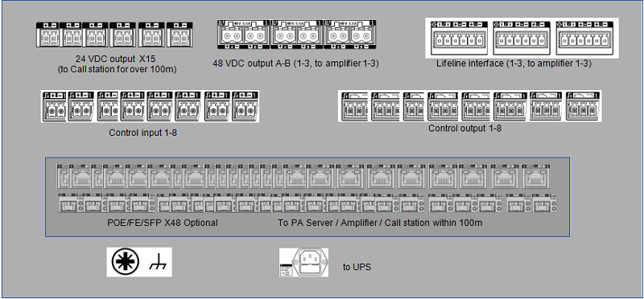Click the rightmost SFP port slot

[544, 203]
